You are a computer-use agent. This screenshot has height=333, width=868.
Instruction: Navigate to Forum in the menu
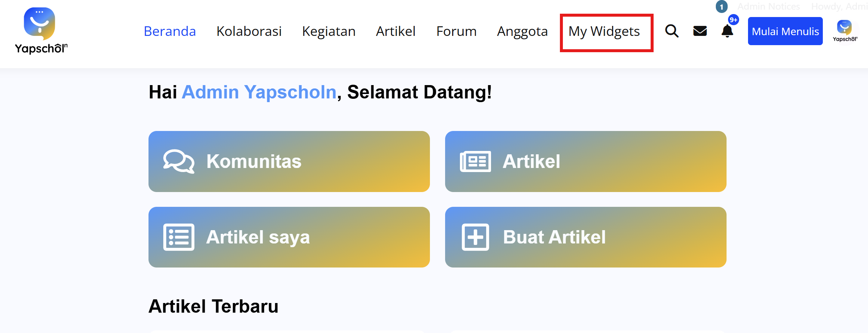(456, 31)
